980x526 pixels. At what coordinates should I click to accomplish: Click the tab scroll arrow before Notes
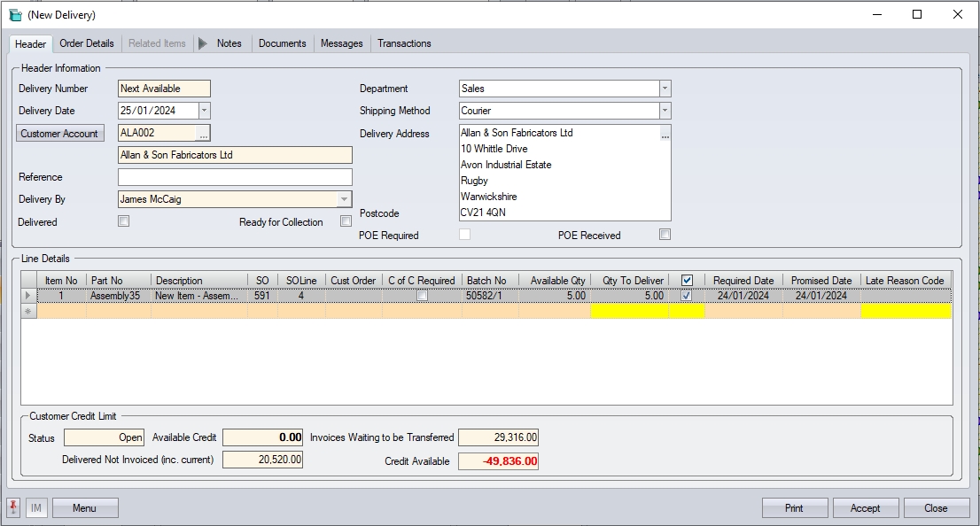coord(203,43)
